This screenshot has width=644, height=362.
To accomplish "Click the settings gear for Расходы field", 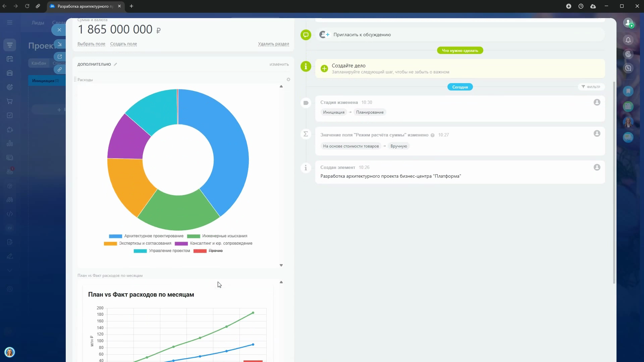I will (x=288, y=80).
